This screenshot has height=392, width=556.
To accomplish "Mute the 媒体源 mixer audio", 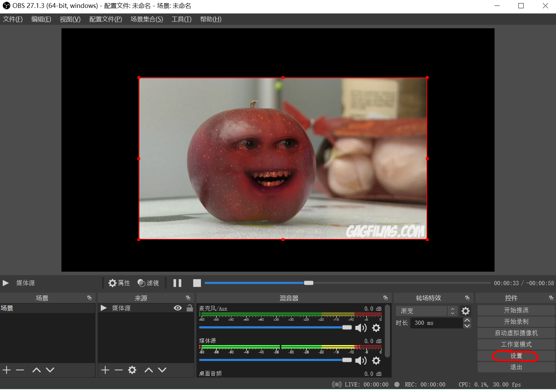I will click(x=361, y=360).
